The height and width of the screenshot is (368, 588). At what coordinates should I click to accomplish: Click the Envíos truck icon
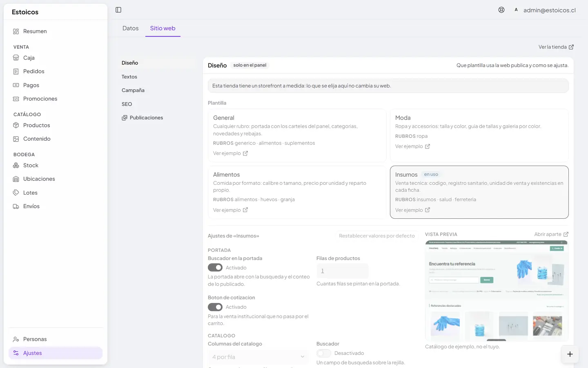(x=16, y=206)
